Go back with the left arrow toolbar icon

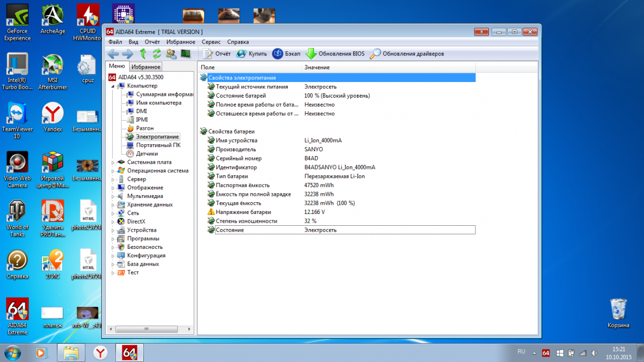point(113,54)
